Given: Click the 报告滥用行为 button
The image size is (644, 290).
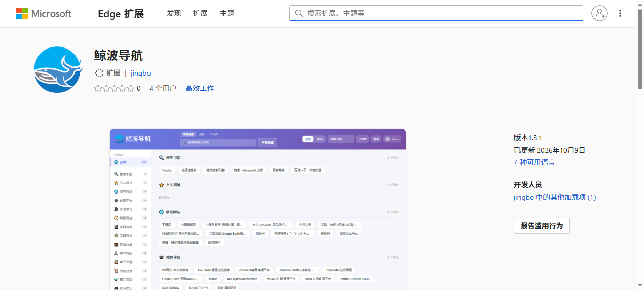Looking at the screenshot, I should tap(541, 225).
